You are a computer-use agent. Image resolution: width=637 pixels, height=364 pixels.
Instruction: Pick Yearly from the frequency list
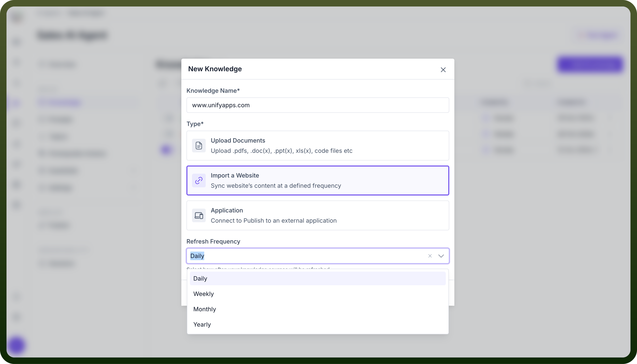click(x=318, y=325)
